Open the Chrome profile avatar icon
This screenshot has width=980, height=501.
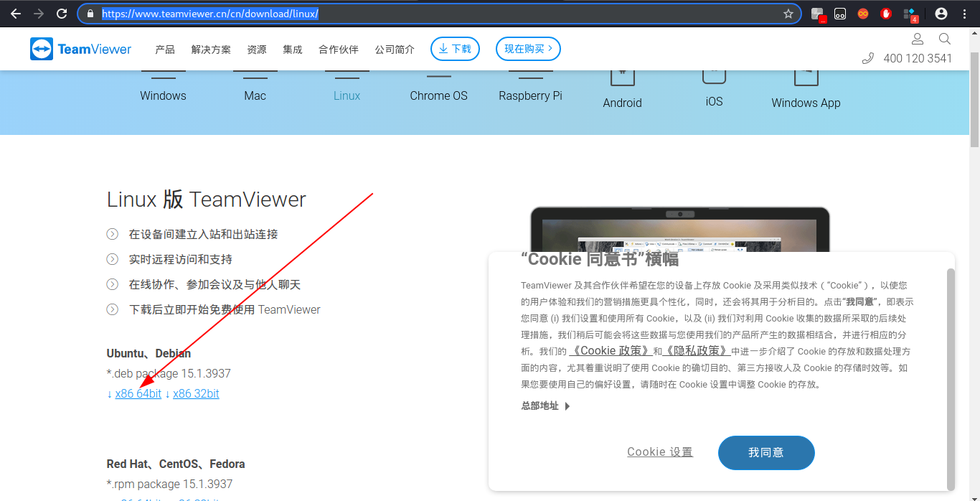click(941, 14)
